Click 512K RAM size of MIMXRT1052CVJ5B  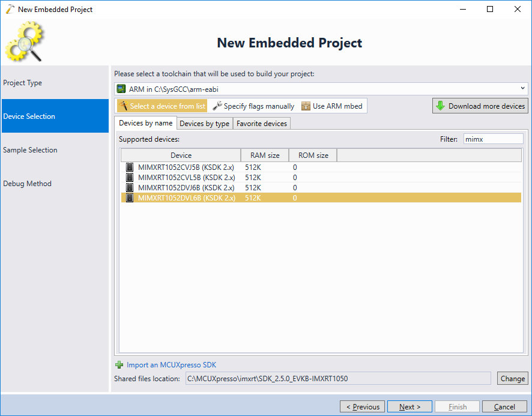[253, 167]
